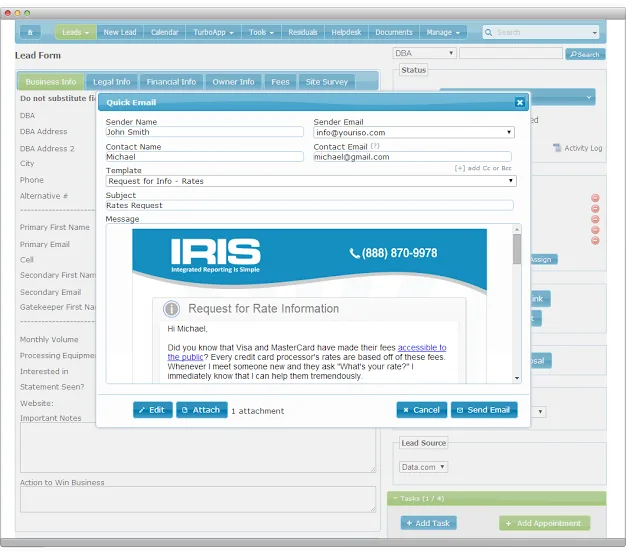Open the top-right global search dropdown arrow
Image resolution: width=626 pixels, height=552 pixels.
594,33
